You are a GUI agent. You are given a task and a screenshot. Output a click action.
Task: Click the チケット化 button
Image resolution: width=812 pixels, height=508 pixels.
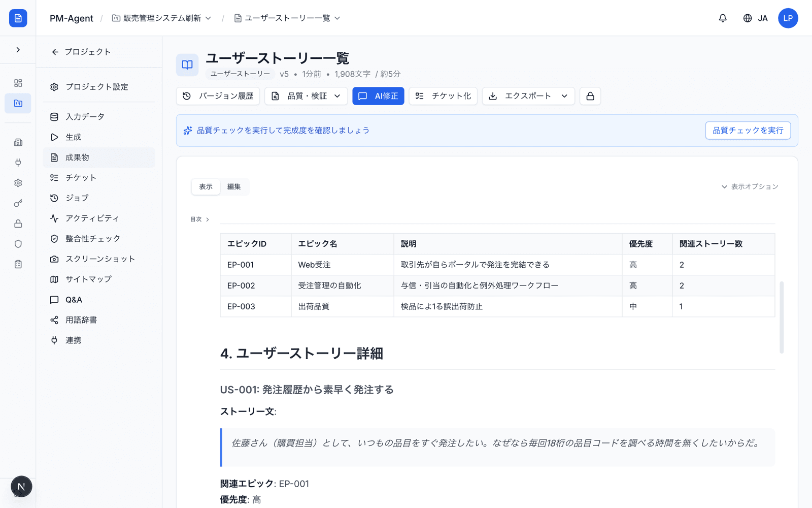tap(443, 96)
